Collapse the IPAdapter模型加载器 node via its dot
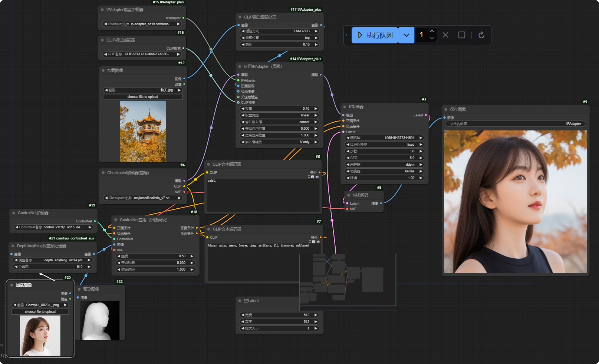 [102, 10]
